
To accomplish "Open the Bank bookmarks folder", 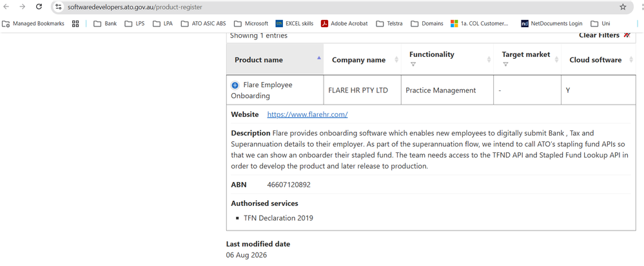I will click(106, 23).
